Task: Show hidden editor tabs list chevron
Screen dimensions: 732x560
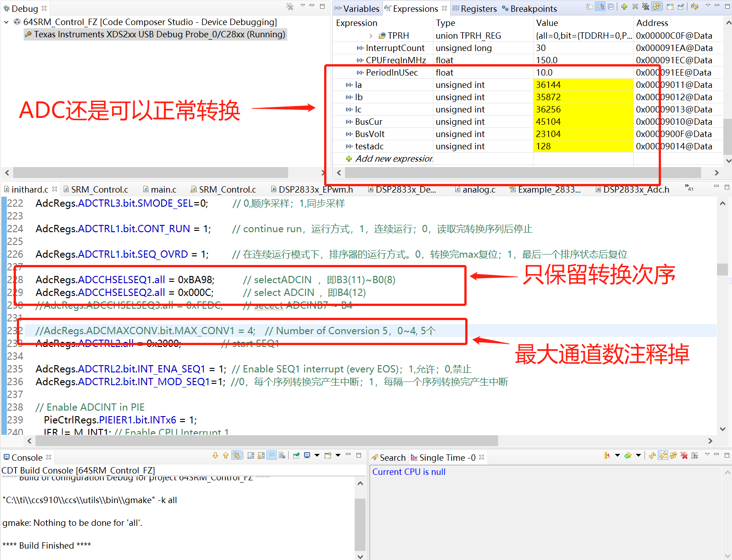Action: (x=689, y=188)
